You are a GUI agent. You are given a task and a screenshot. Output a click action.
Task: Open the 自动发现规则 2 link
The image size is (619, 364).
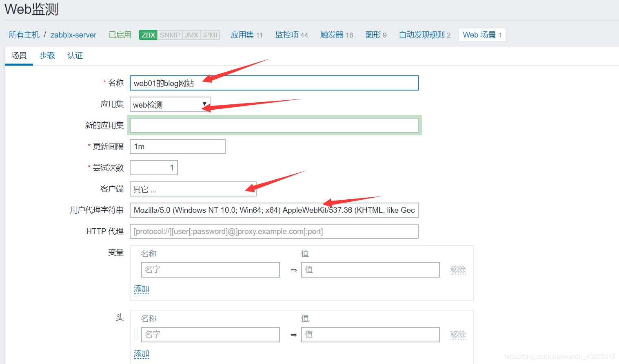425,35
